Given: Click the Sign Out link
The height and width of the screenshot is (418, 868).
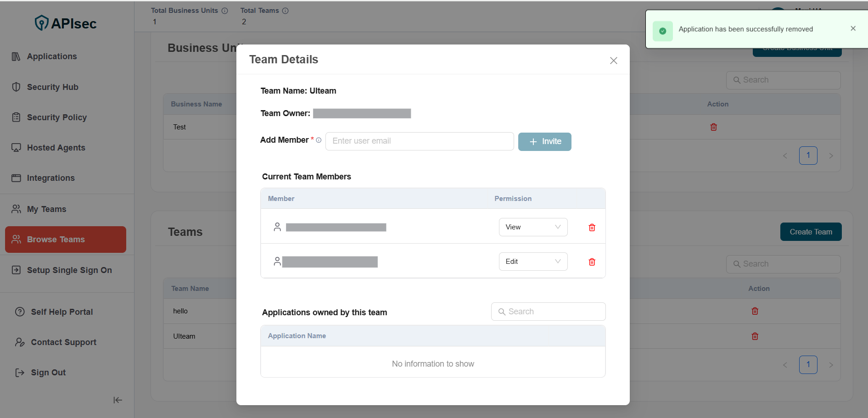Looking at the screenshot, I should [48, 373].
